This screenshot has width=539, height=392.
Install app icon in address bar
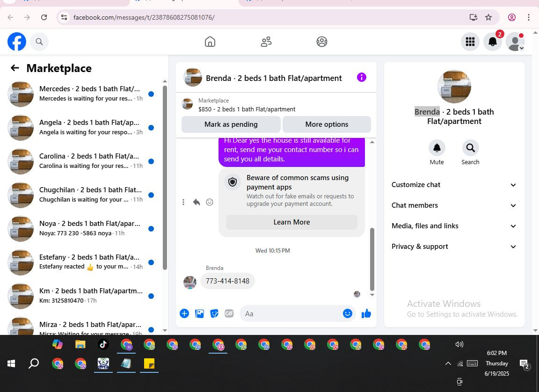[x=473, y=17]
